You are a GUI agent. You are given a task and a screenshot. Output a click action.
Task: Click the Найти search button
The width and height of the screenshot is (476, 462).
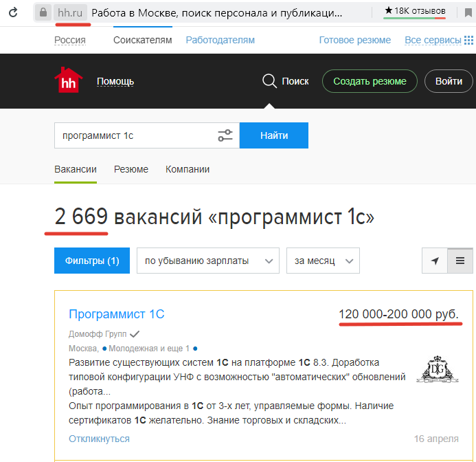tap(274, 135)
